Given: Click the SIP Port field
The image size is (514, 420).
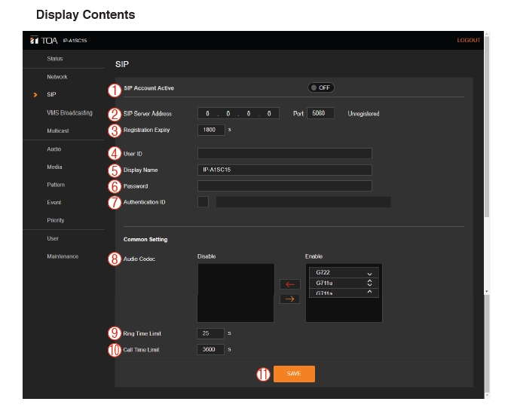Looking at the screenshot, I should coord(320,114).
